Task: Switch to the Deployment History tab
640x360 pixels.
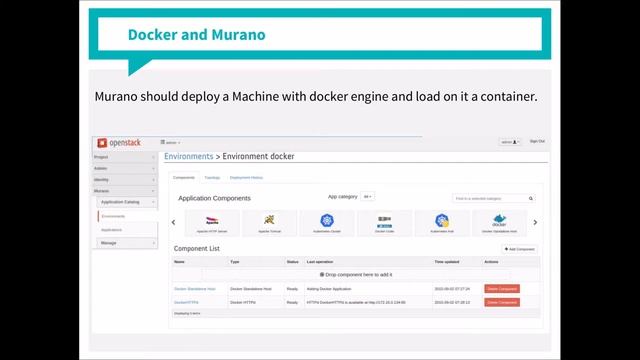Action: [x=246, y=178]
